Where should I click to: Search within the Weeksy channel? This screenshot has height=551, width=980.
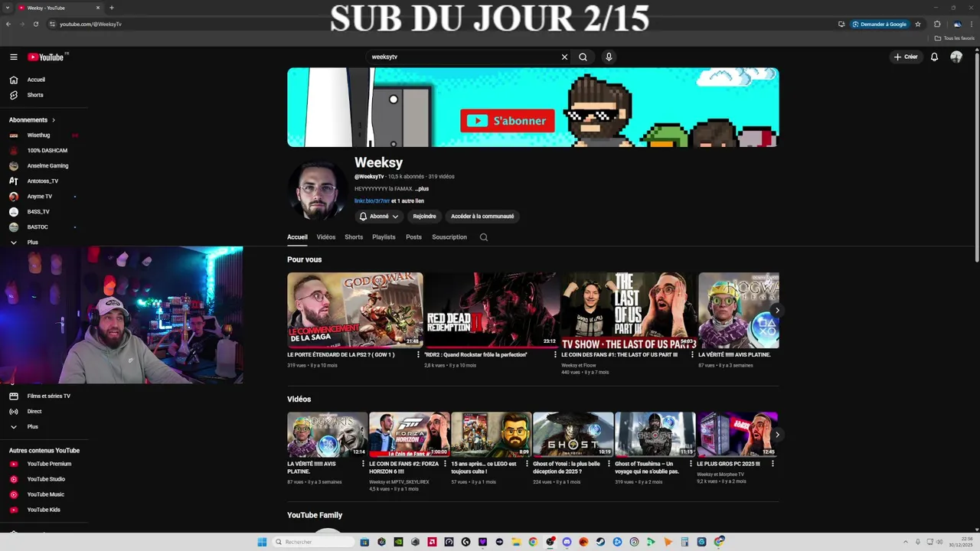[484, 237]
